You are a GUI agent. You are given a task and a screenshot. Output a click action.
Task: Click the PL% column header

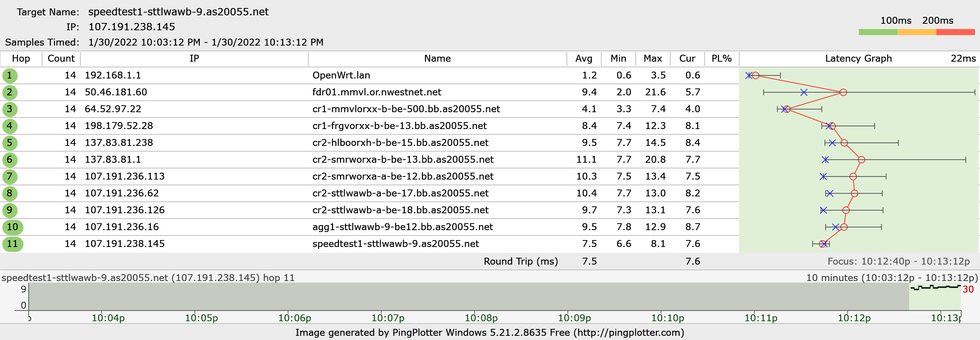click(x=721, y=59)
